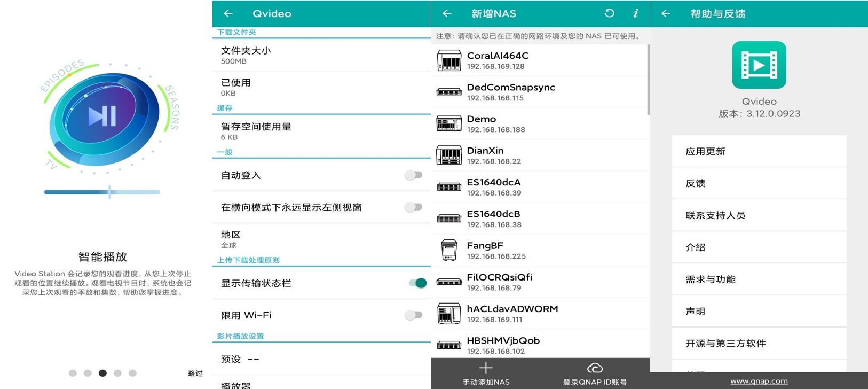Click the FilOCRQsiQfi NAS device icon

coord(449,282)
